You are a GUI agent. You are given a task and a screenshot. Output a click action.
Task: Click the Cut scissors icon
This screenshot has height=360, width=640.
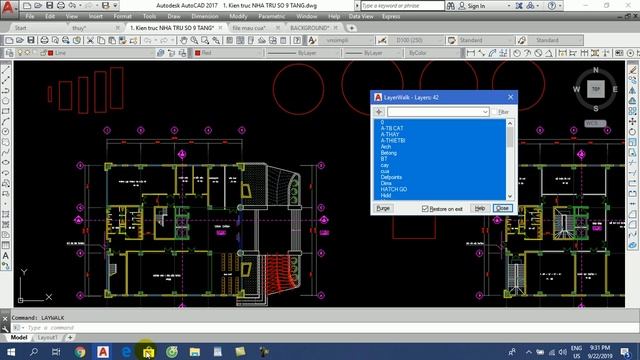coord(90,40)
